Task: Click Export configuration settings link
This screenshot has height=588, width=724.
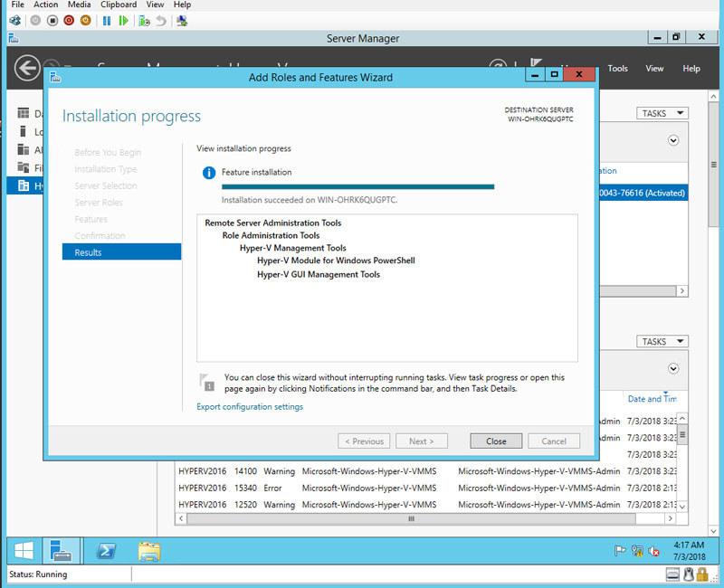Action: 250,406
